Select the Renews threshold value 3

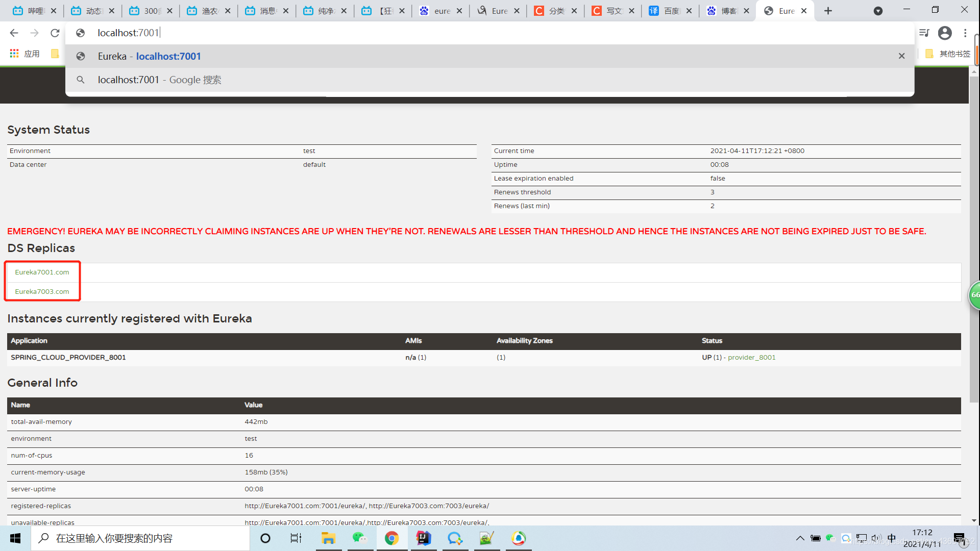tap(712, 192)
